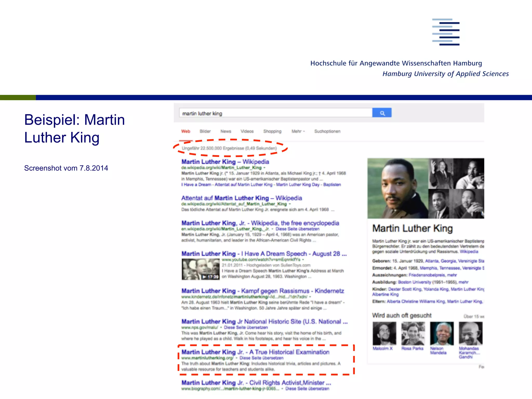Open Wikipedia link in knowledge panel description
Screen dimensions: 532x399
coord(469,252)
